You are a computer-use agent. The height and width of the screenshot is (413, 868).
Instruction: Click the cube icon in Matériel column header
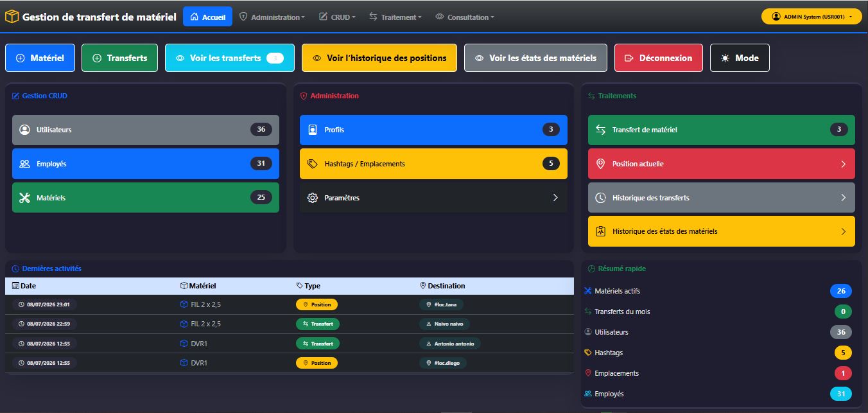point(184,286)
